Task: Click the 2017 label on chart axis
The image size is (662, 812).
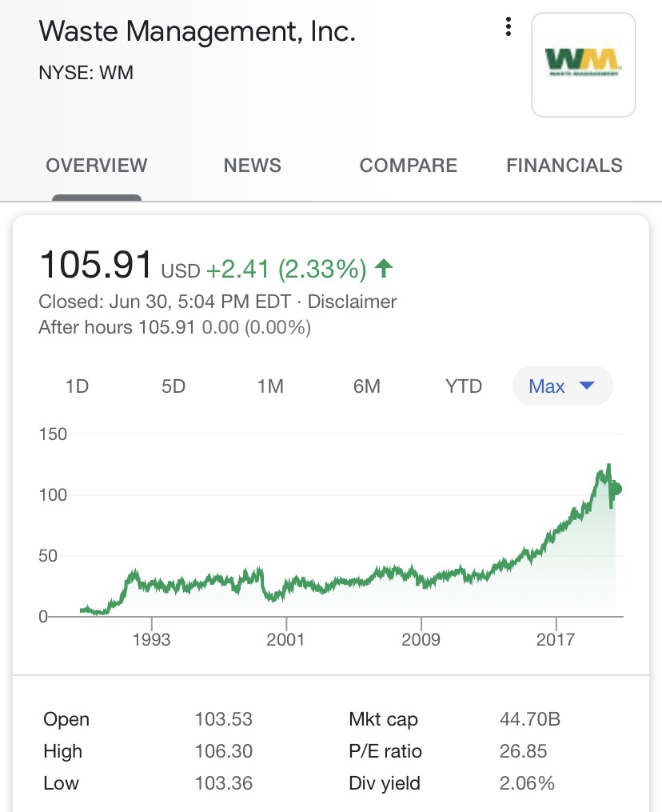Action: 556,639
